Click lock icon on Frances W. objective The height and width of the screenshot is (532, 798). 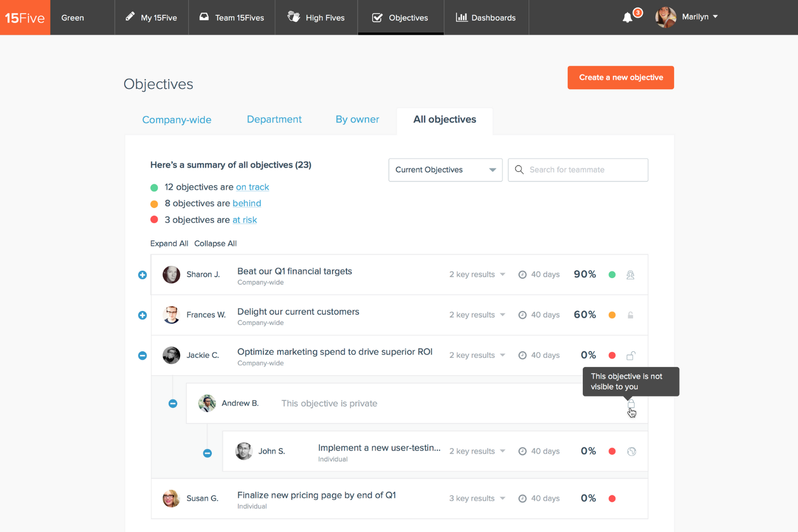630,315
